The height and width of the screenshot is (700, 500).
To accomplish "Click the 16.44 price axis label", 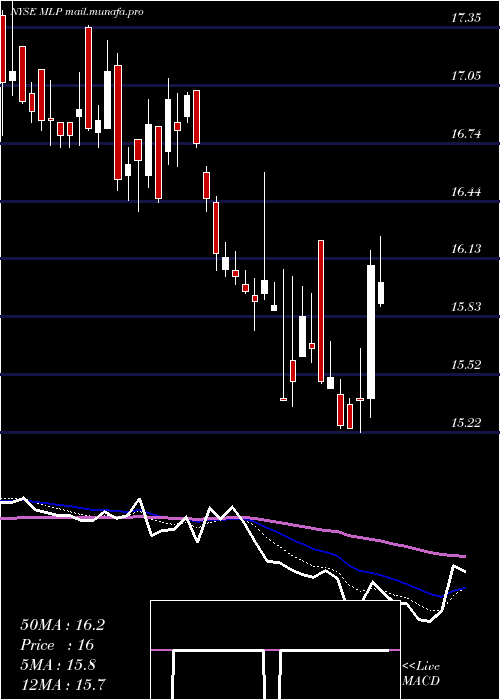I will click(466, 192).
